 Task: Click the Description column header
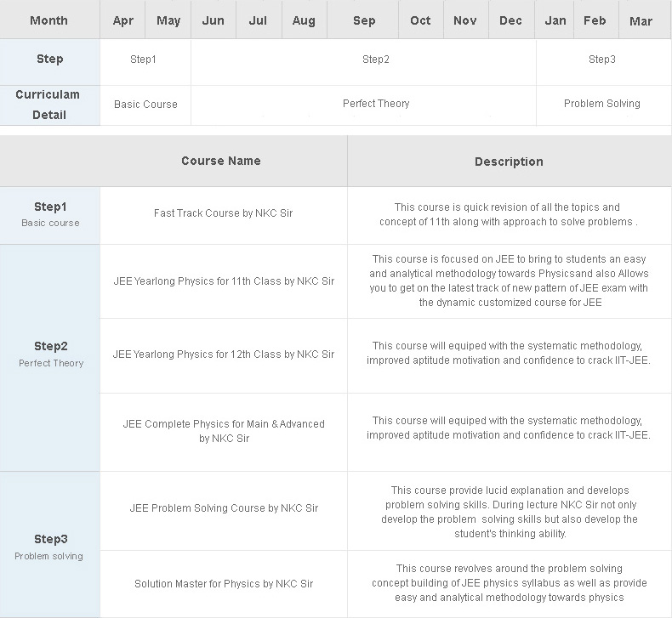[x=510, y=161]
